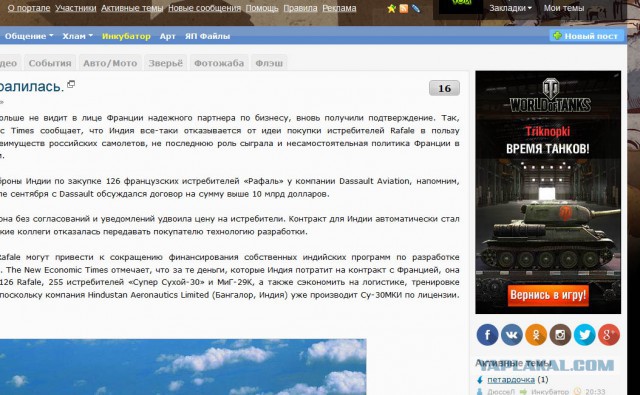
Task: Expand the Хлам dropdown menu
Action: (78, 36)
